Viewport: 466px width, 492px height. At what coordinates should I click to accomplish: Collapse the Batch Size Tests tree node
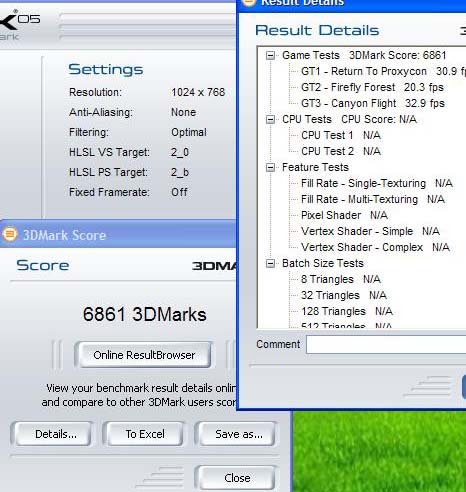(271, 263)
